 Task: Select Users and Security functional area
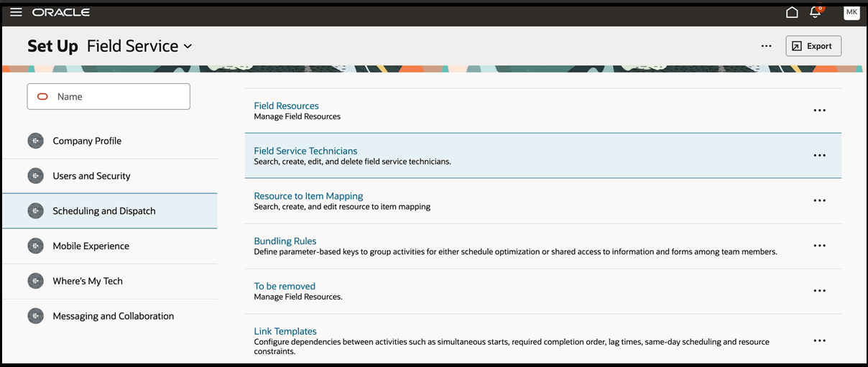pos(109,176)
